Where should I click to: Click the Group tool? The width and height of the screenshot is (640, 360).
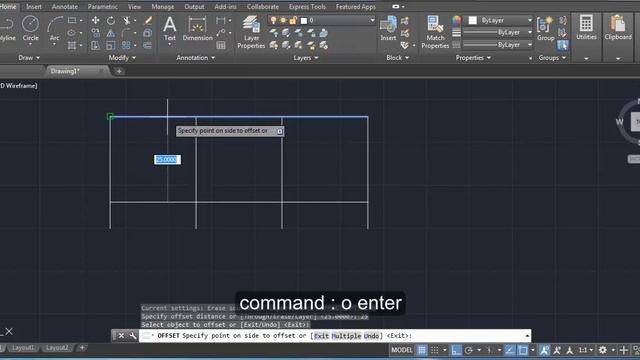(x=546, y=29)
